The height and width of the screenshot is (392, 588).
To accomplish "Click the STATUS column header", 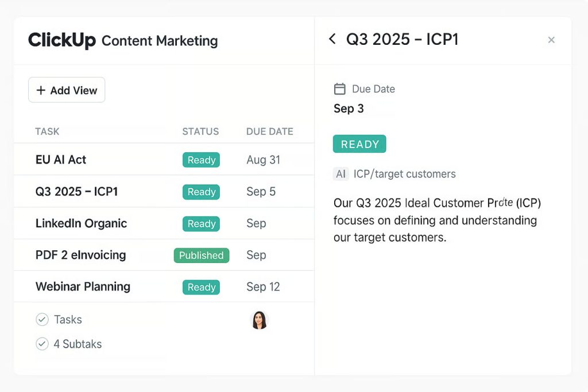I will coord(200,131).
